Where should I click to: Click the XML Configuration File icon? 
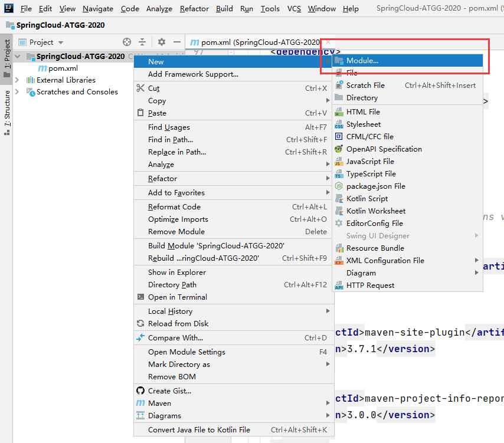pyautogui.click(x=339, y=261)
